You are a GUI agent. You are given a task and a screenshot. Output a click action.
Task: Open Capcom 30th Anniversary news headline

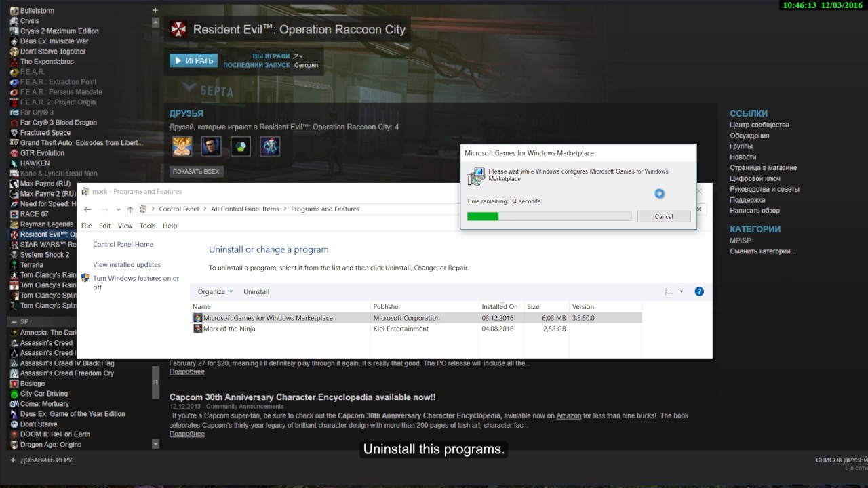coord(302,397)
